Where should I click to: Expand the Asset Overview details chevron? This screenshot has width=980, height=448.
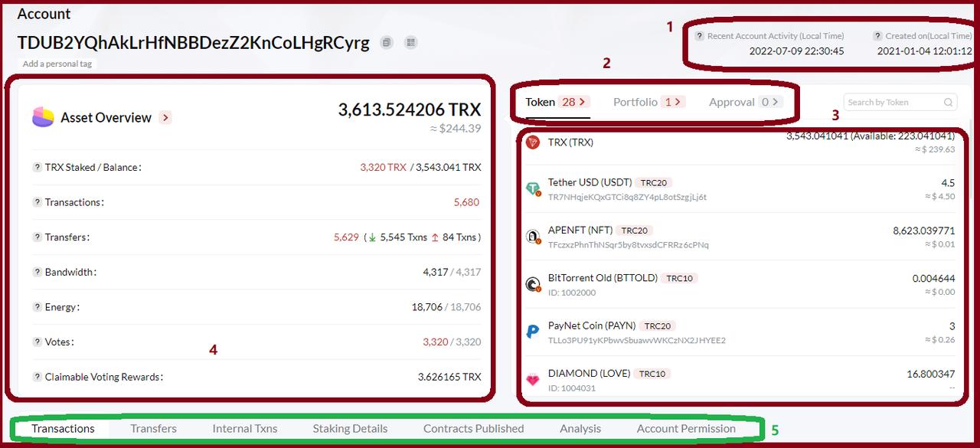tap(165, 117)
